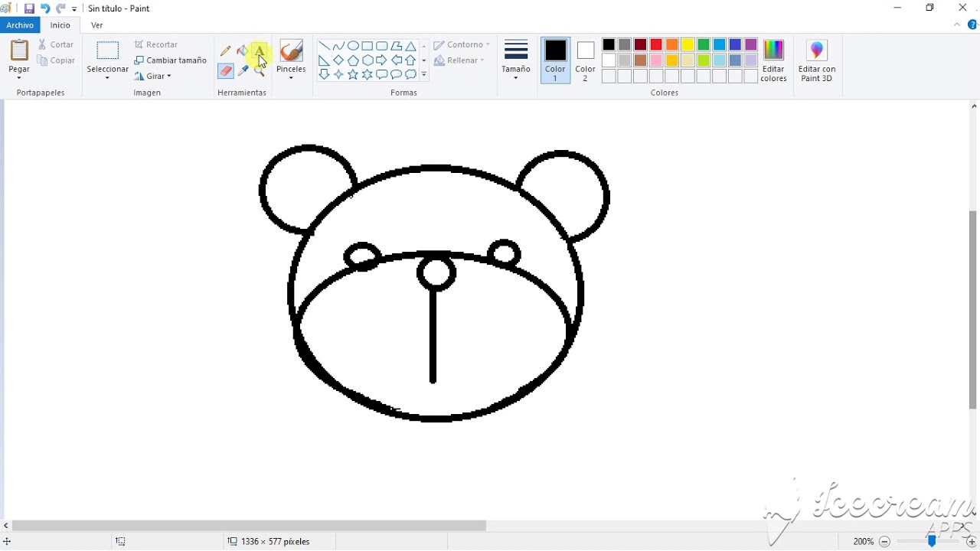The width and height of the screenshot is (980, 551).
Task: Select the Text tool
Action: pos(260,51)
